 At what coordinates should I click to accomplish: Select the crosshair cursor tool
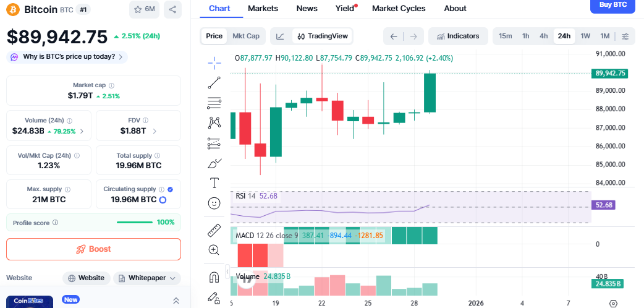tap(214, 62)
